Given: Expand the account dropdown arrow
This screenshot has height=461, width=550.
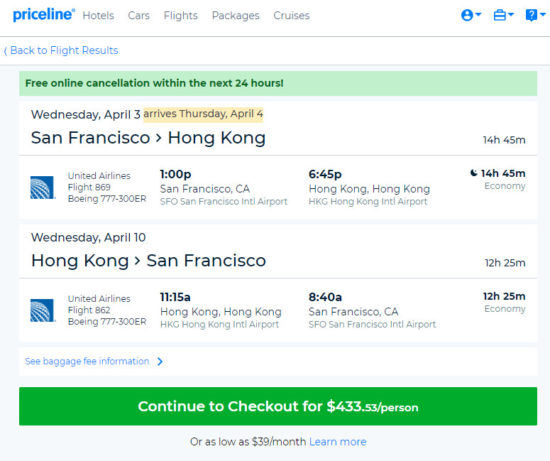Looking at the screenshot, I should [478, 14].
